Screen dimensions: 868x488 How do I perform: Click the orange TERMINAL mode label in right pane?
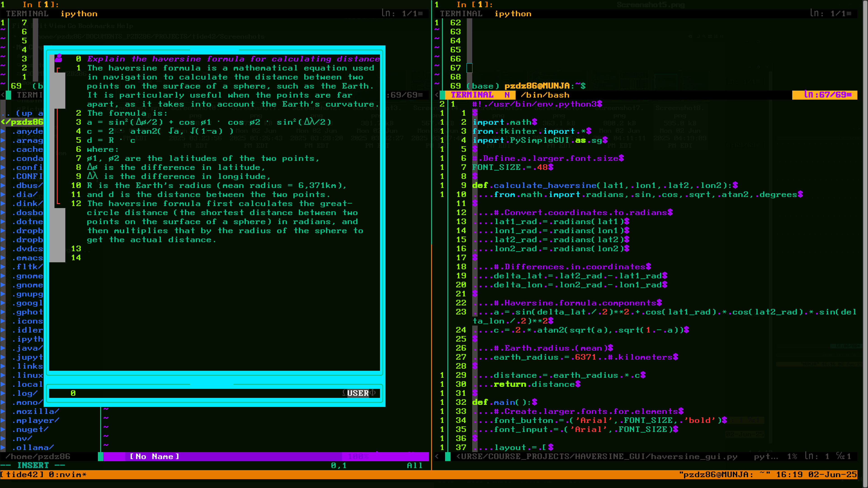click(x=472, y=95)
